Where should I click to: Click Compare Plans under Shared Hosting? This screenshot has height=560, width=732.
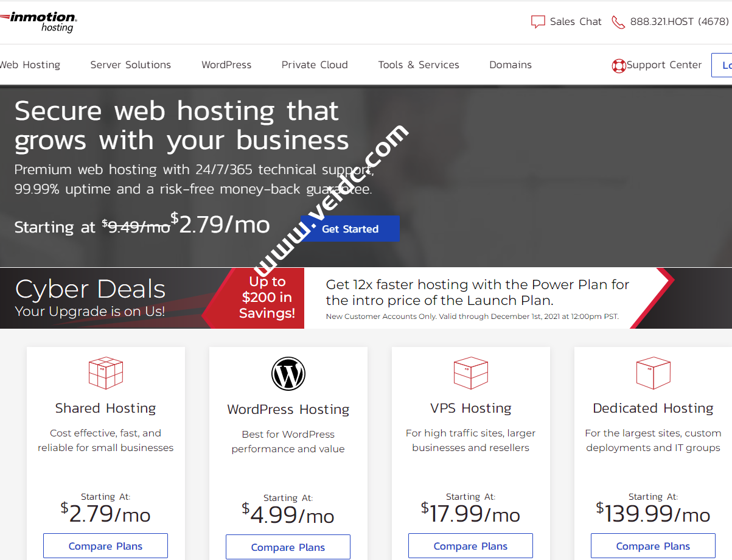coord(105,546)
